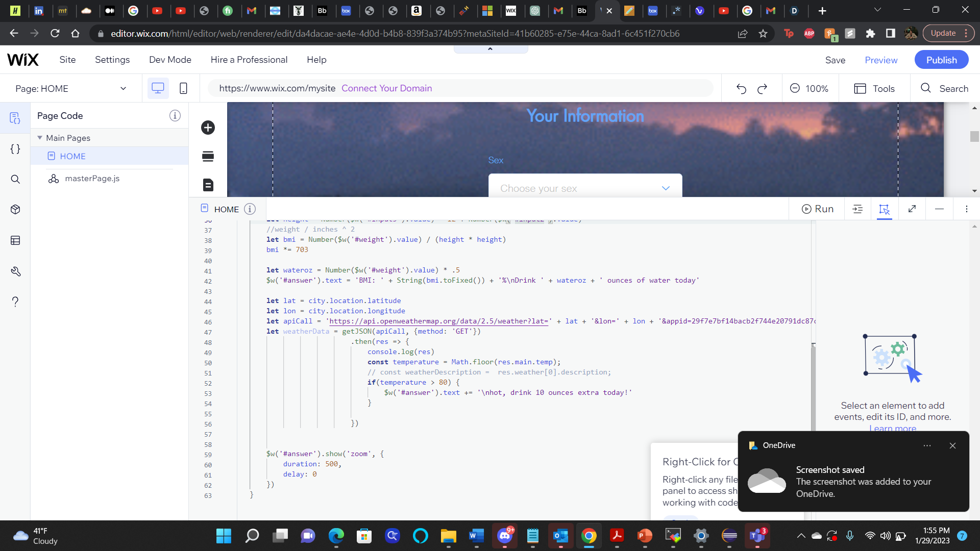Toggle the Properties and Events panel icon
This screenshot has width=980, height=551.
tap(884, 209)
